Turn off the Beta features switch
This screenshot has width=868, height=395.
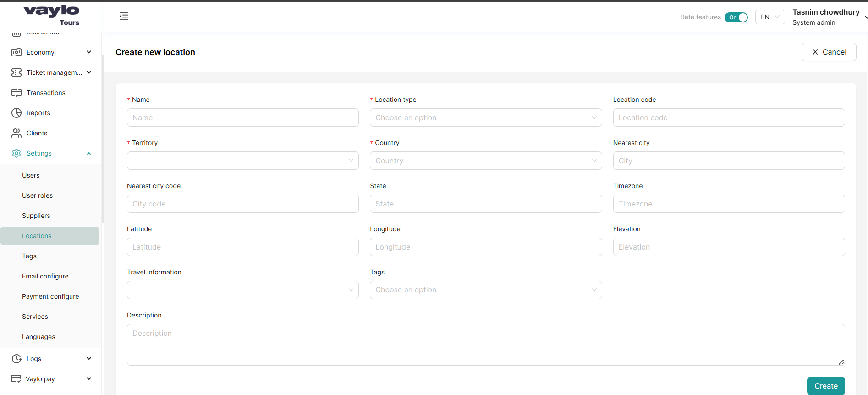[x=736, y=17]
